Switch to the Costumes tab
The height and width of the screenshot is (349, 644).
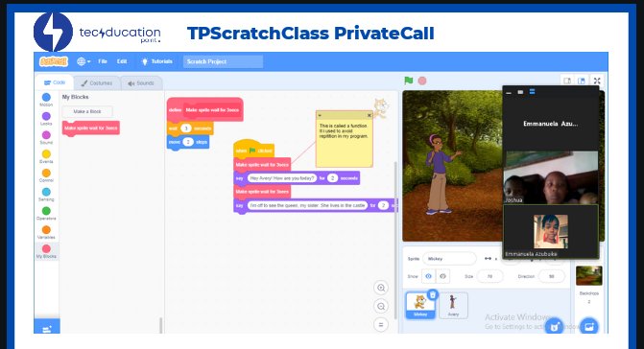coord(97,82)
